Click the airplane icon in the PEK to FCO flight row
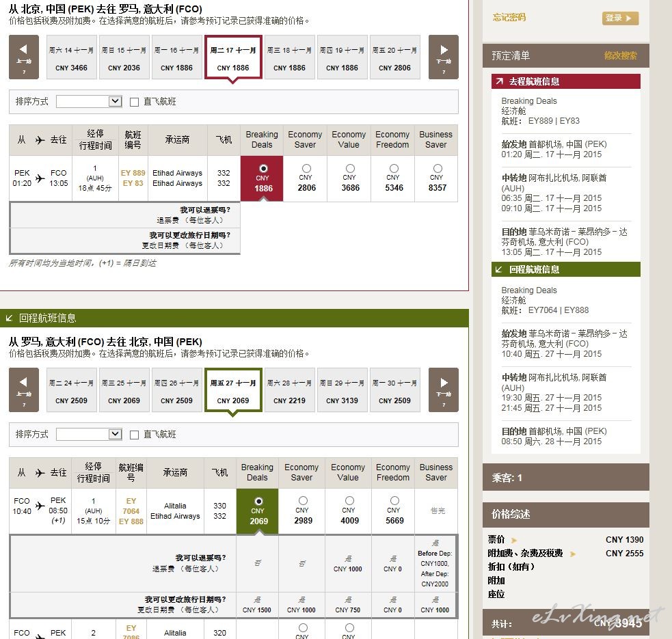 point(40,178)
